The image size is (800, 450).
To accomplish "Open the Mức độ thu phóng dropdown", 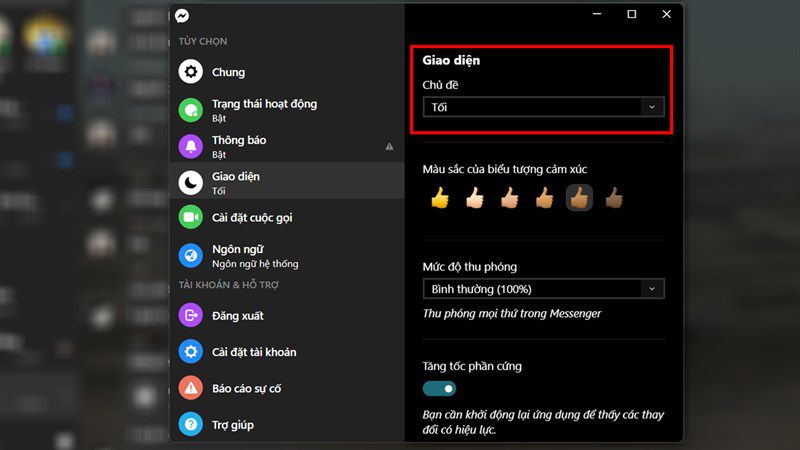I will pos(543,289).
